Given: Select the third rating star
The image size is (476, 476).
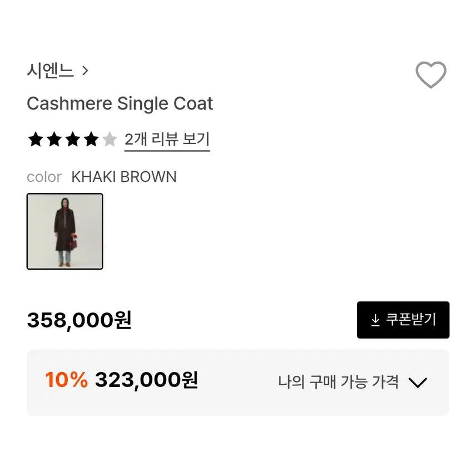Looking at the screenshot, I should (72, 139).
